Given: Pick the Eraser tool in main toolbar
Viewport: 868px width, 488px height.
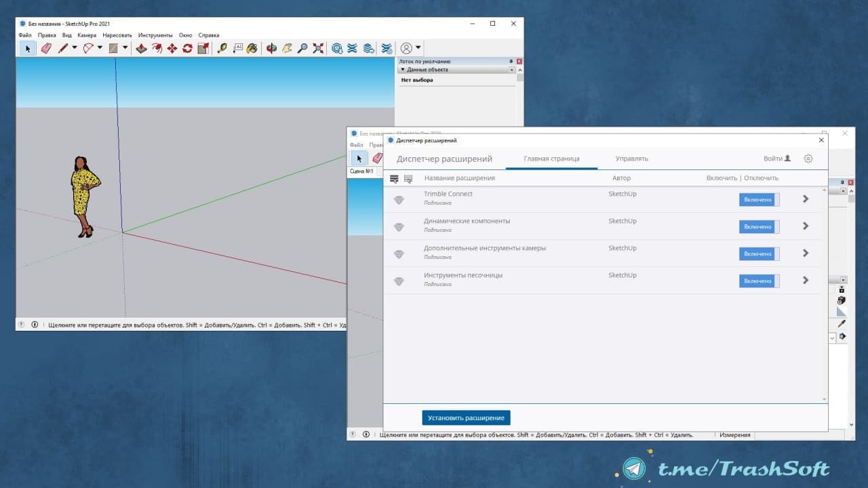Looking at the screenshot, I should click(x=46, y=48).
